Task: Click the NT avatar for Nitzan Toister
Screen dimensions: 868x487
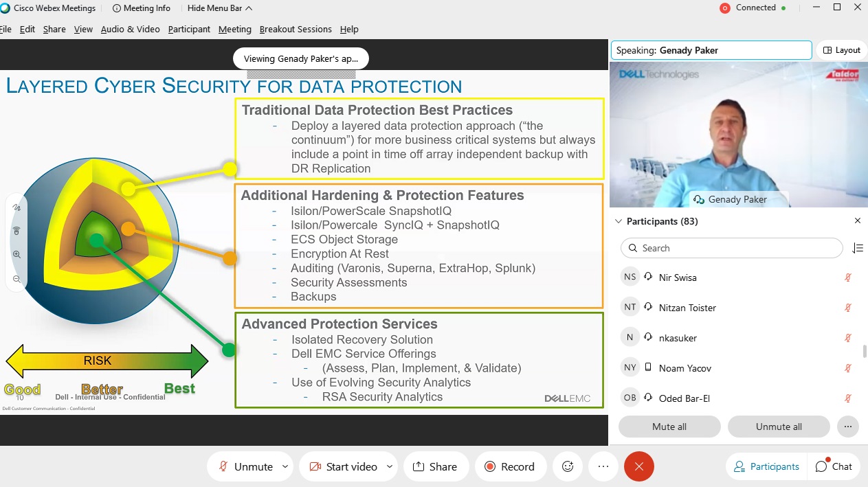Action: pos(630,307)
